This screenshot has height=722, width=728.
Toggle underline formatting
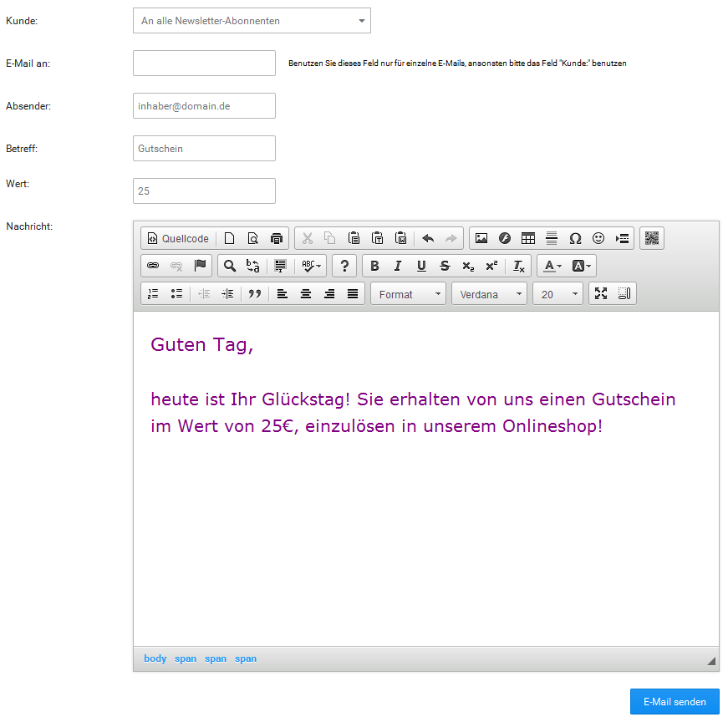[x=421, y=266]
